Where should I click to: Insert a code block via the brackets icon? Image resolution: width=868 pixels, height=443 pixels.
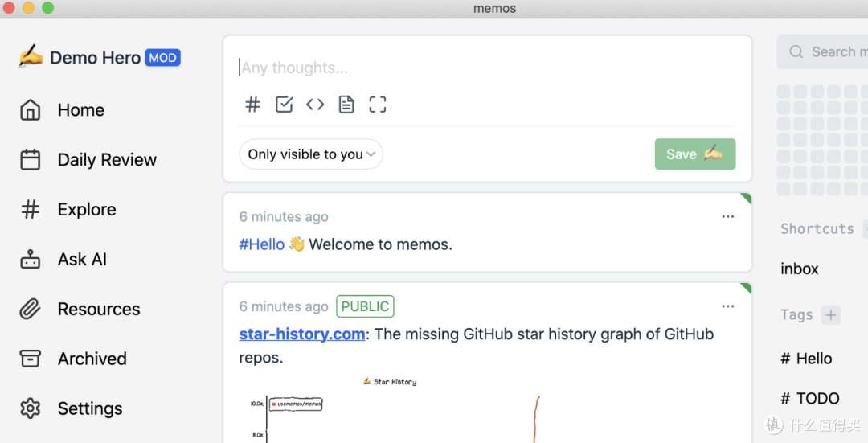coord(315,105)
